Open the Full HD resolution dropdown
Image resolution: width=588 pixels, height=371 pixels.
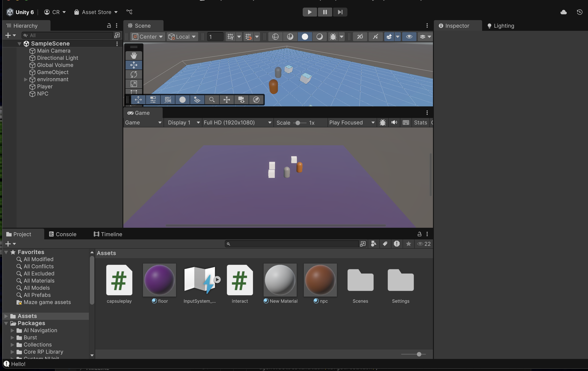(x=237, y=123)
